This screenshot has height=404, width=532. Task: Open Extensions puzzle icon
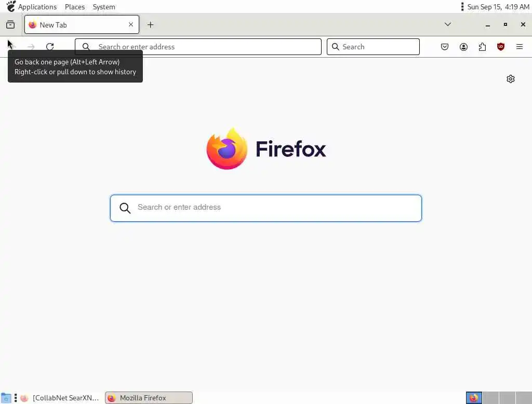point(482,47)
